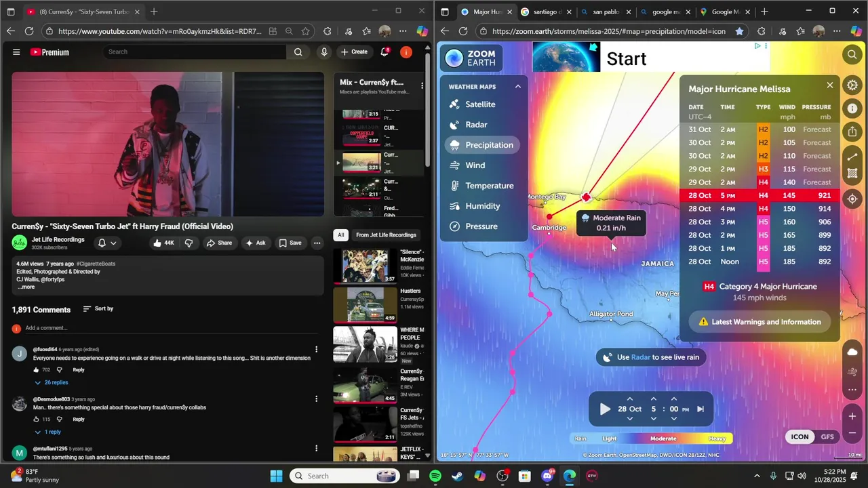Open Zoom Earth settings gear
Viewport: 868px width, 488px height.
[x=852, y=85]
